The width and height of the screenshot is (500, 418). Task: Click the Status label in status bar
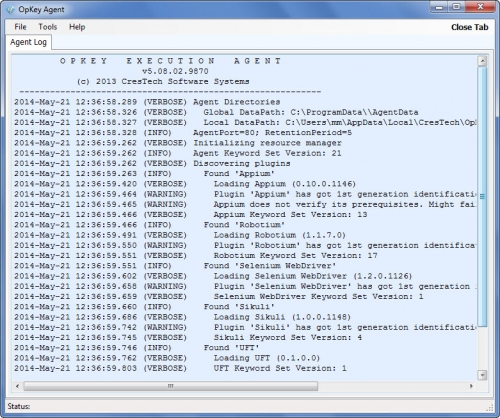coord(19,406)
